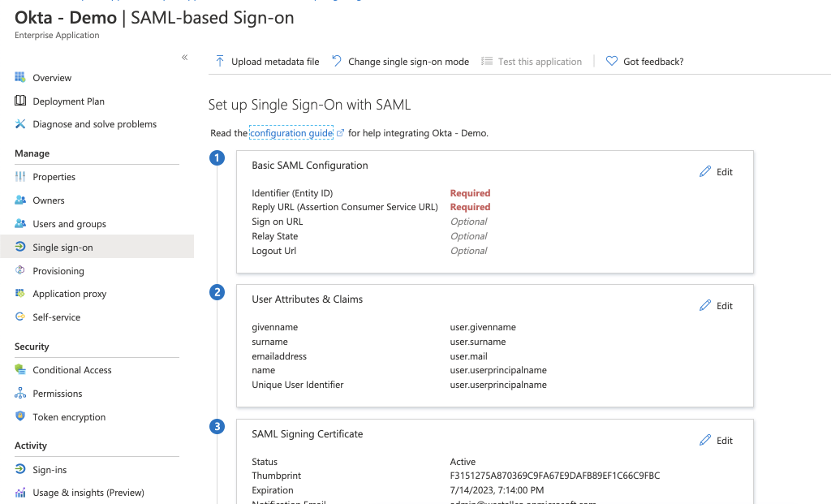Viewport: 831px width, 504px height.
Task: Open the Overview page in sidebar
Action: [52, 78]
